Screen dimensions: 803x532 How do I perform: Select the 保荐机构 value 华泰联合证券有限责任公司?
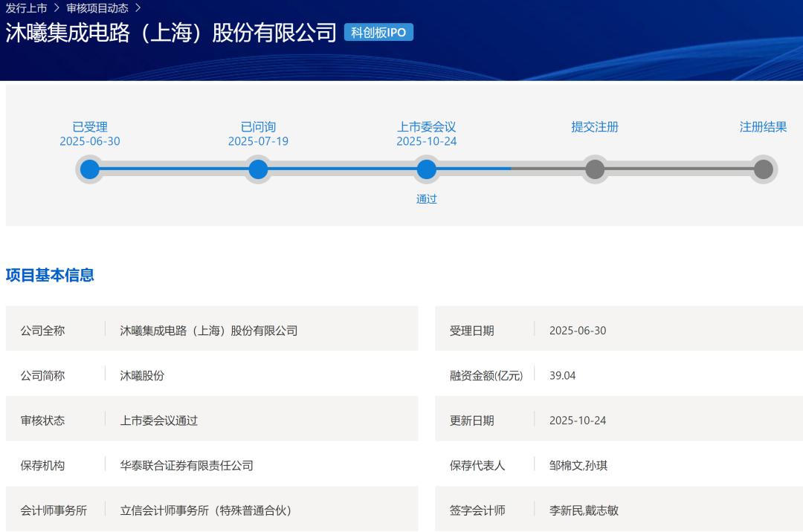pos(187,465)
